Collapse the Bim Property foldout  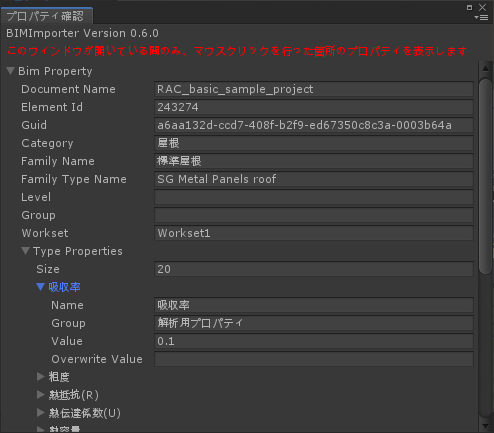pos(11,71)
